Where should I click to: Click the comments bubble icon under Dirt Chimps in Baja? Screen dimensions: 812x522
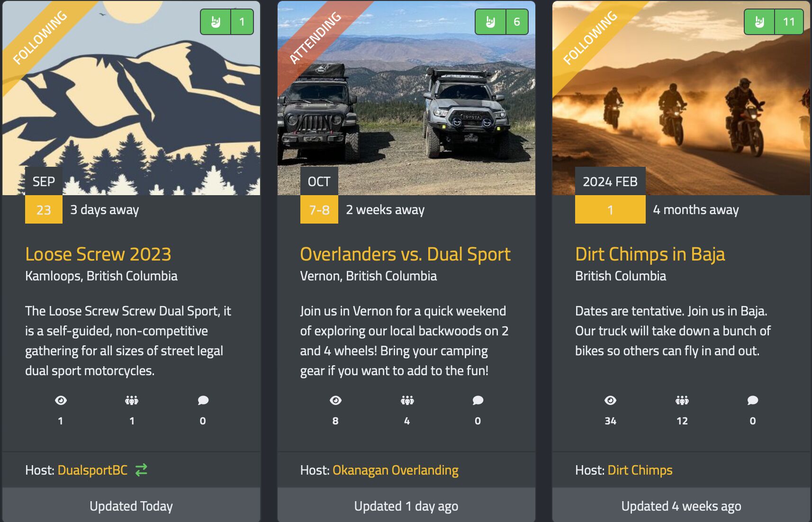click(x=753, y=400)
